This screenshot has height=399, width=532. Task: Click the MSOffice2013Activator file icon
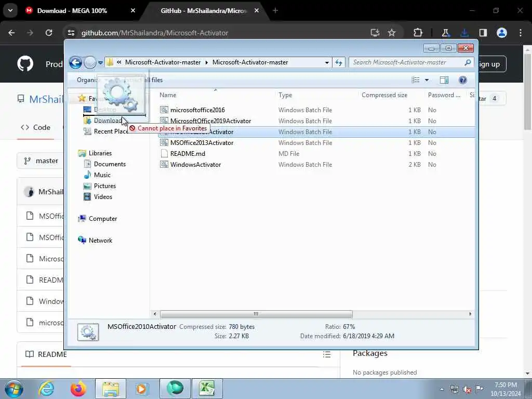[x=164, y=143]
